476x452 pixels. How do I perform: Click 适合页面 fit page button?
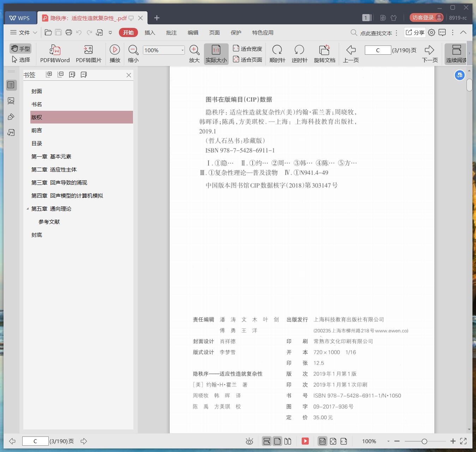click(247, 60)
